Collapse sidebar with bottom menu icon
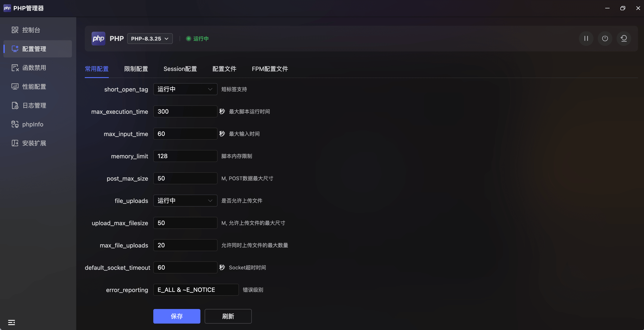The height and width of the screenshot is (330, 644). tap(12, 322)
